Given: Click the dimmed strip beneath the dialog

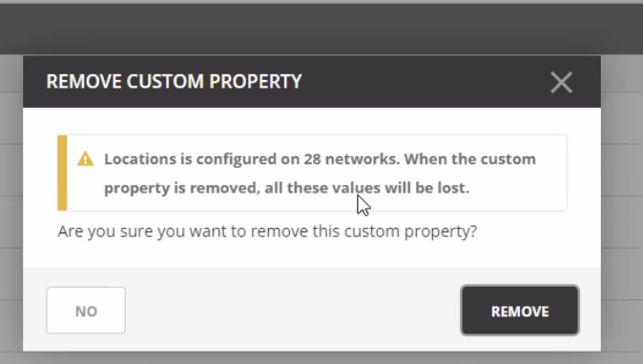Looking at the screenshot, I should point(321,358).
